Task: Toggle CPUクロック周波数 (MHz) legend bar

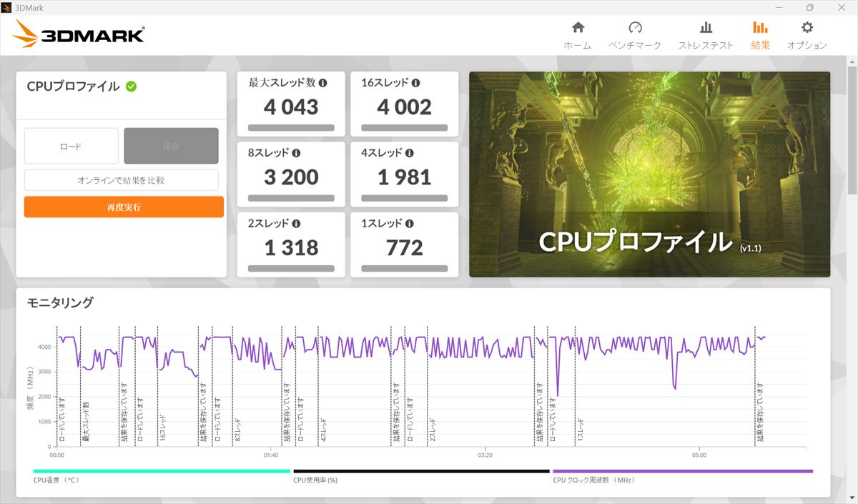Action: coord(683,471)
